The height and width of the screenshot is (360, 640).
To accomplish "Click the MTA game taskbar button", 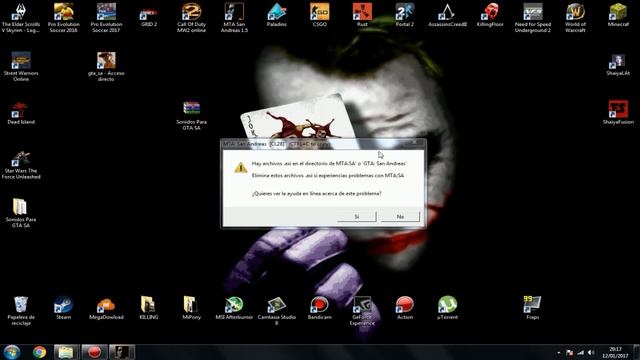I will 122,352.
